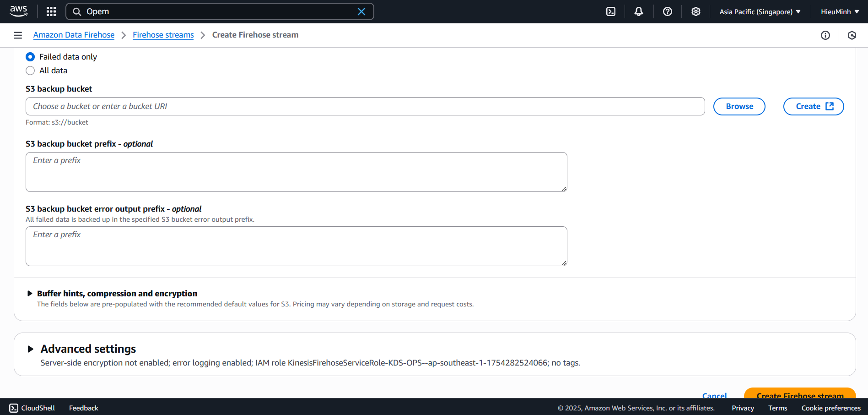Go to Firehose streams breadcrumb
This screenshot has height=415, width=868.
163,35
